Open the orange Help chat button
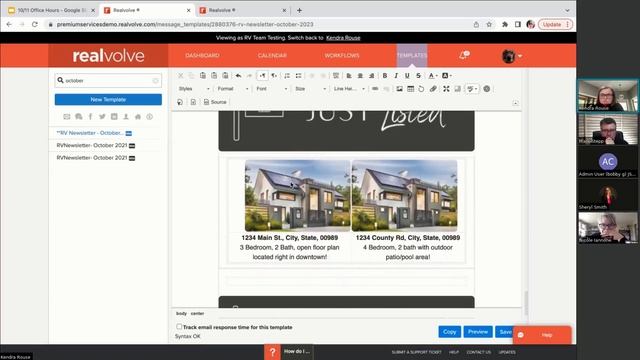 [542, 335]
